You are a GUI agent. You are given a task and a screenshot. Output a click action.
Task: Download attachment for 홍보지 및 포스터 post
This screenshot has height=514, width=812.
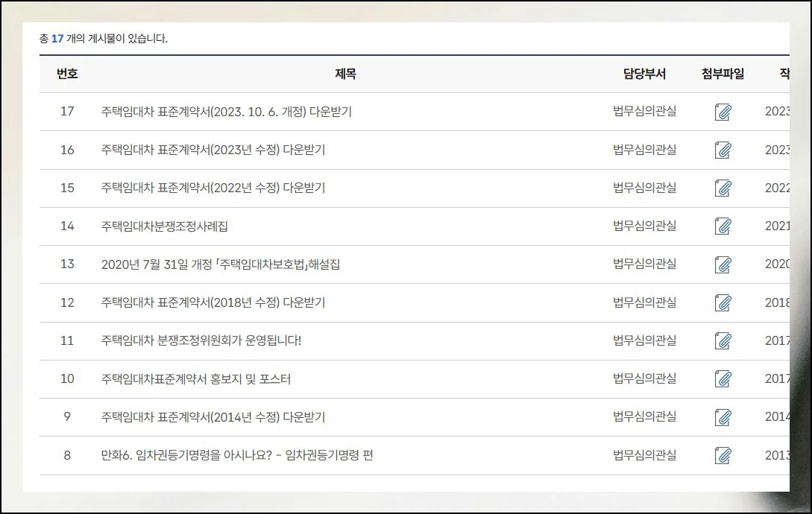click(723, 378)
